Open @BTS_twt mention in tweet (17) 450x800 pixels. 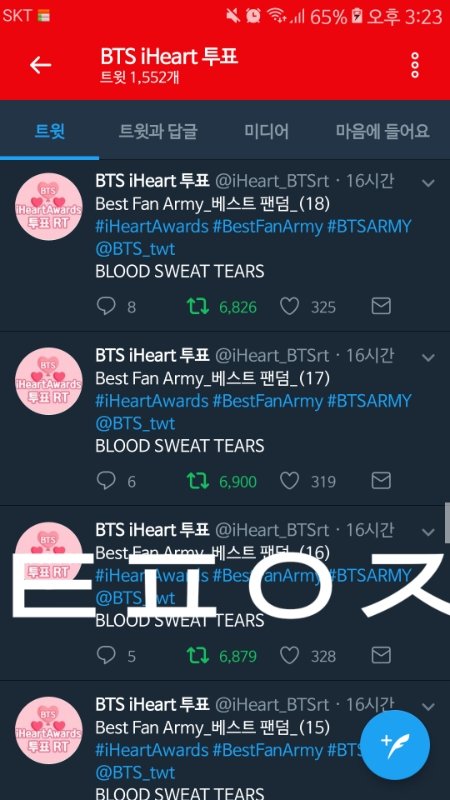(135, 423)
